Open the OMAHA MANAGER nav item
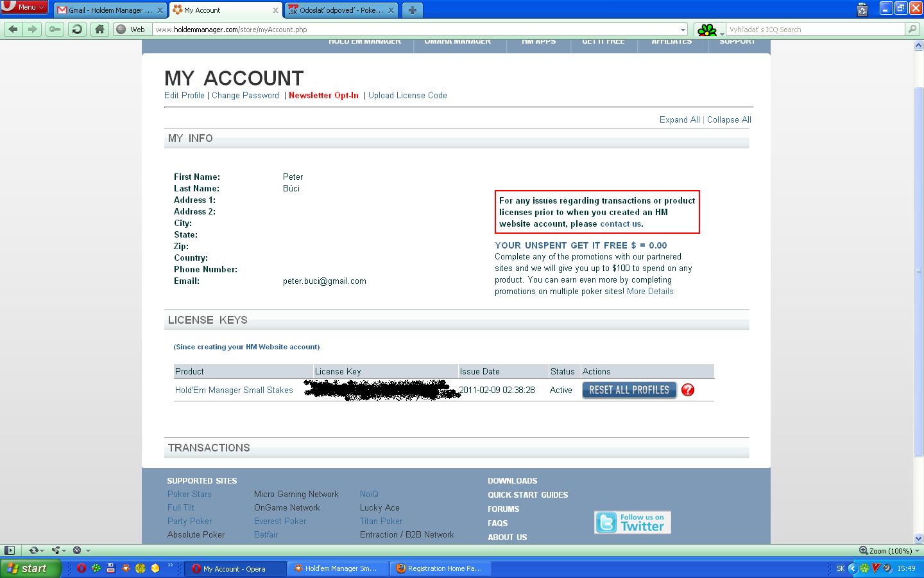This screenshot has width=924, height=578. [458, 42]
